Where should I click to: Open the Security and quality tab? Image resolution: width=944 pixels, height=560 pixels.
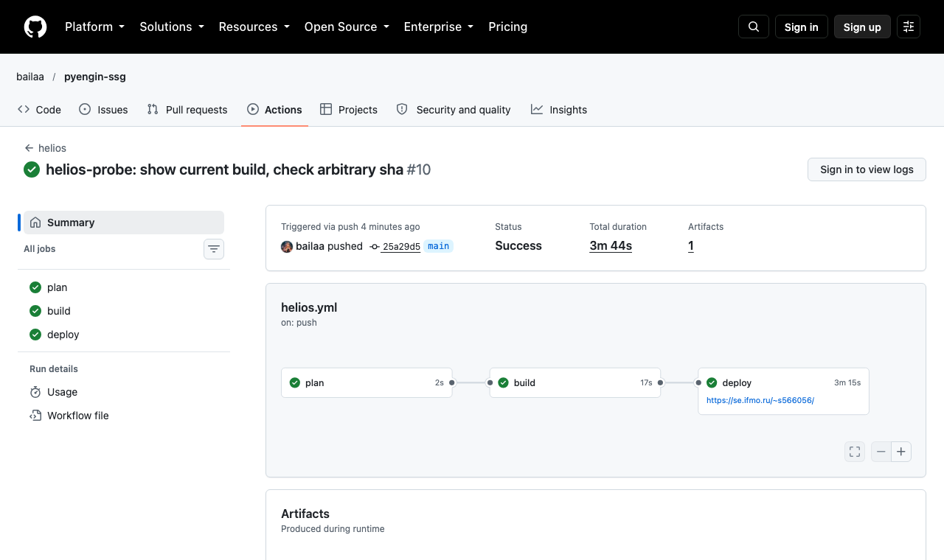click(454, 110)
